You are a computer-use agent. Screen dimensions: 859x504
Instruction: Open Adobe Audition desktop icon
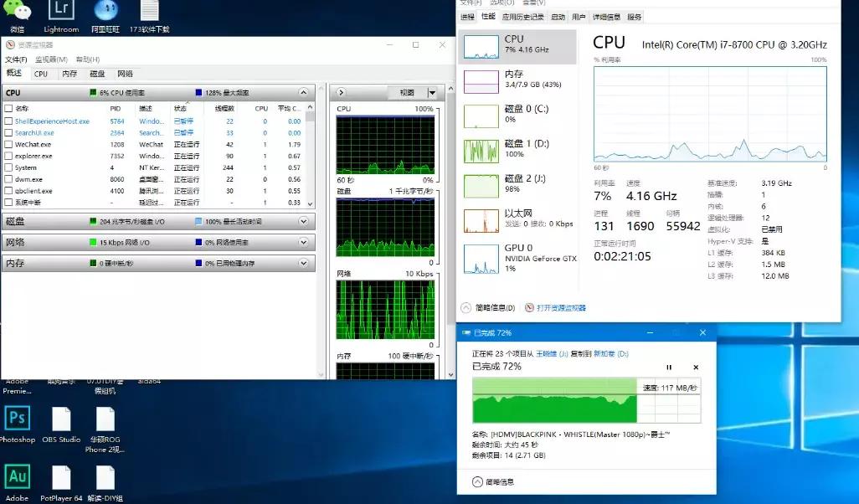(17, 477)
